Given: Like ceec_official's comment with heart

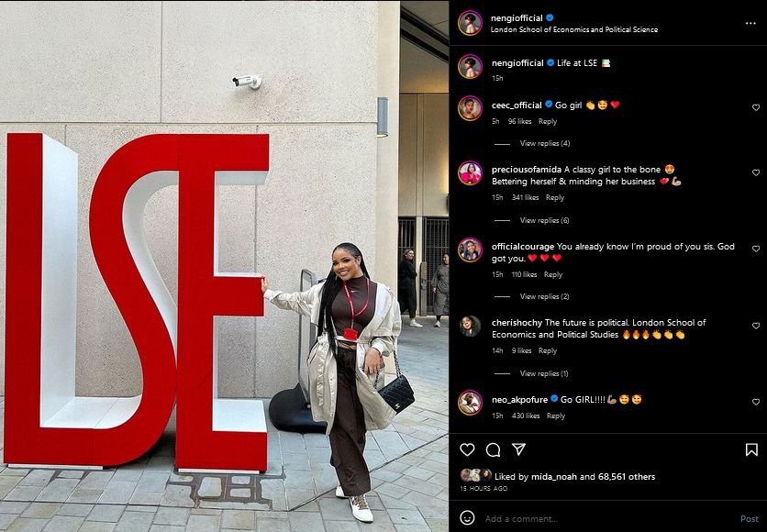Looking at the screenshot, I should 756,107.
